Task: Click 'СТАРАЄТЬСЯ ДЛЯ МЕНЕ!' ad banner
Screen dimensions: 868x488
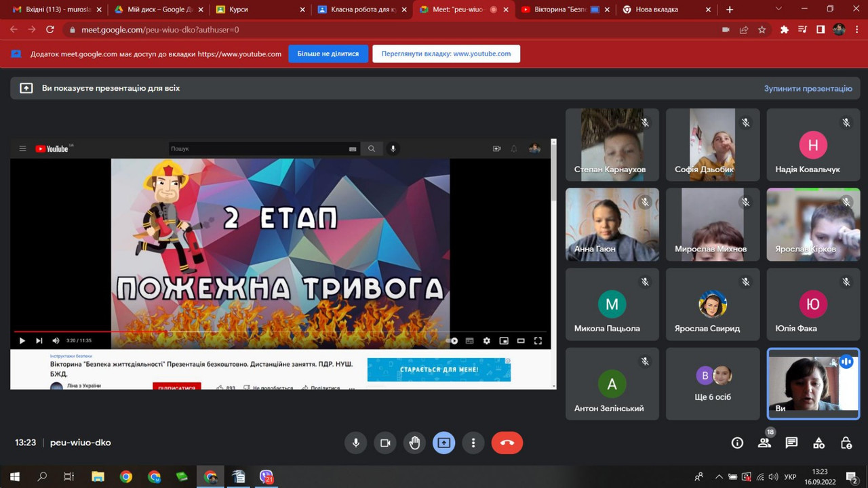Action: point(439,369)
